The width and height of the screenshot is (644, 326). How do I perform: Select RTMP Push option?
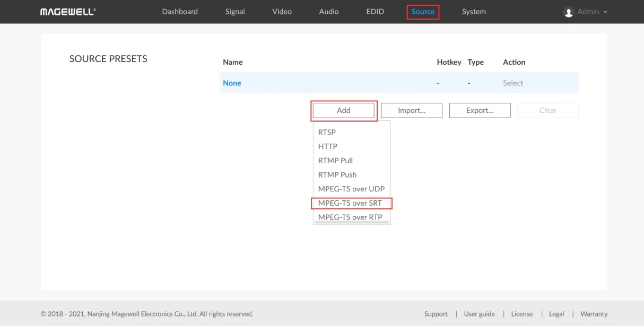337,175
